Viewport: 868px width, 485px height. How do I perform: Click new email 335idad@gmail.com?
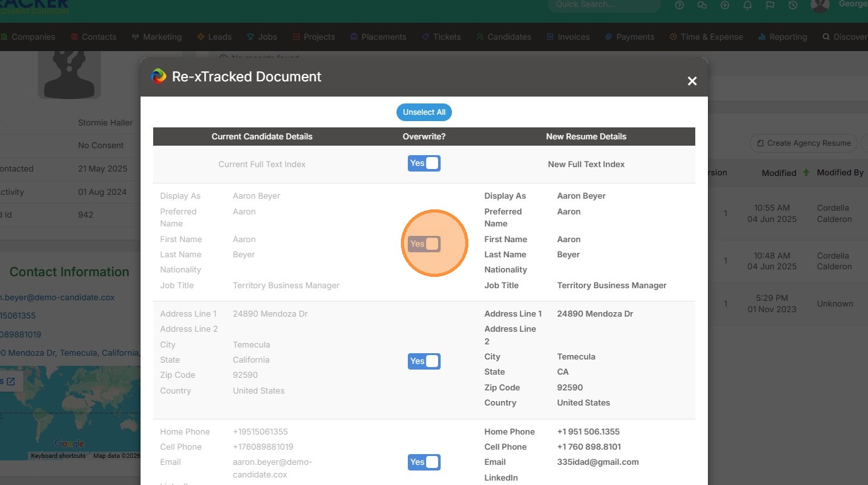pos(598,462)
